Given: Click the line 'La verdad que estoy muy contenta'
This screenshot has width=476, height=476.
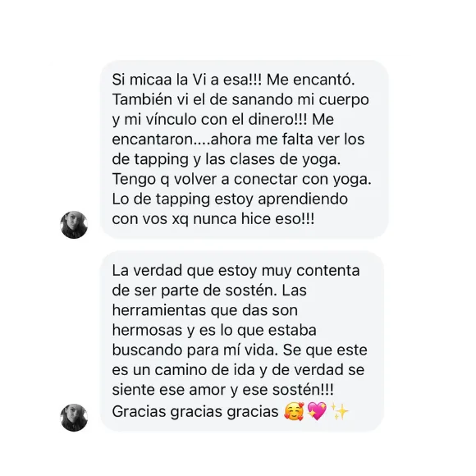Looking at the screenshot, I should point(236,271).
